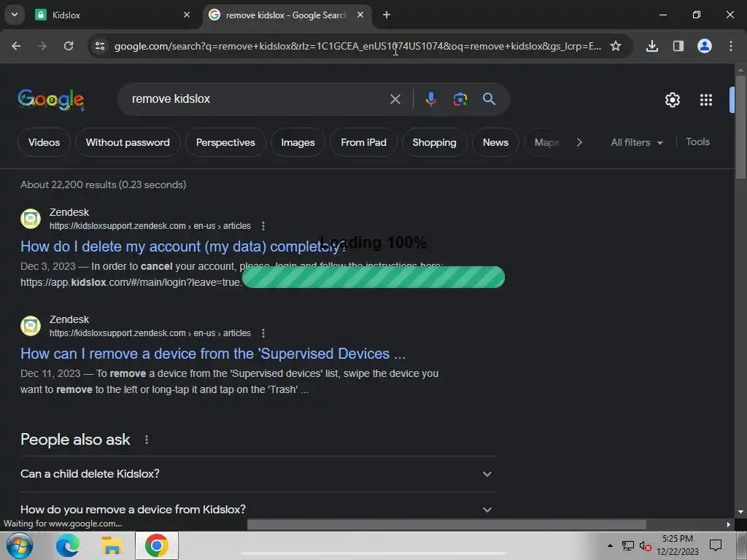Switch to the Kidslox tab
The image size is (747, 560).
pos(113,15)
